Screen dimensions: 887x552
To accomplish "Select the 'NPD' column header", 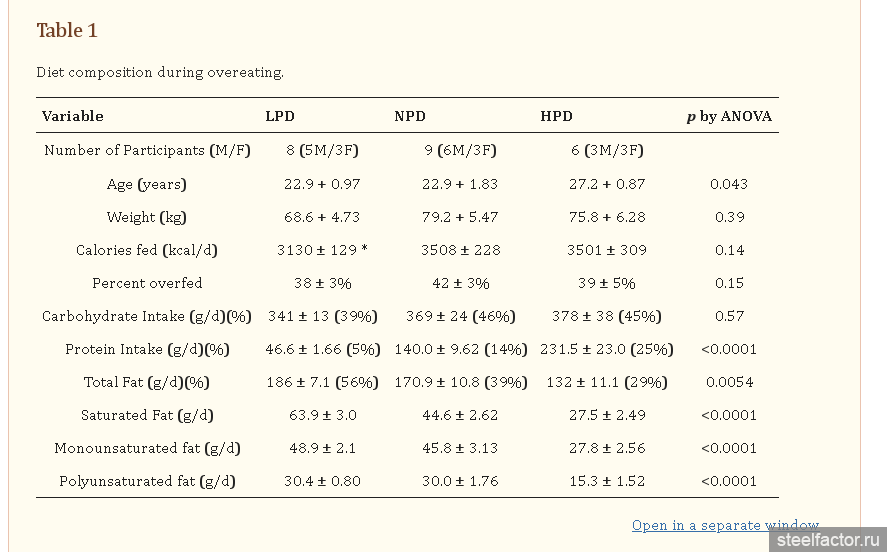I will pyautogui.click(x=410, y=116).
